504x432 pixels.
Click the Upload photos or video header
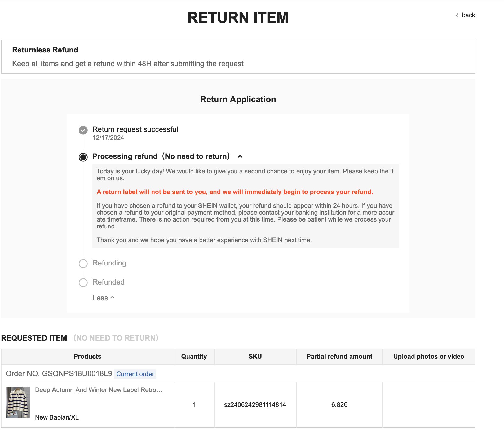click(x=428, y=357)
